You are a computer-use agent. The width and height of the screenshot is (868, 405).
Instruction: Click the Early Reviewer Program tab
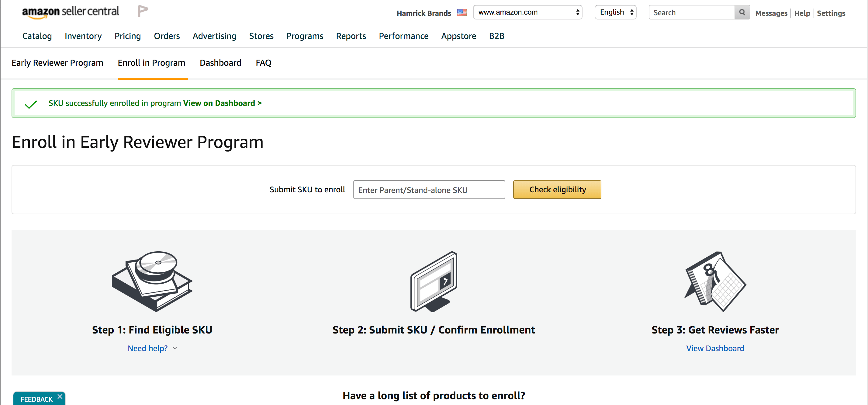pos(57,63)
